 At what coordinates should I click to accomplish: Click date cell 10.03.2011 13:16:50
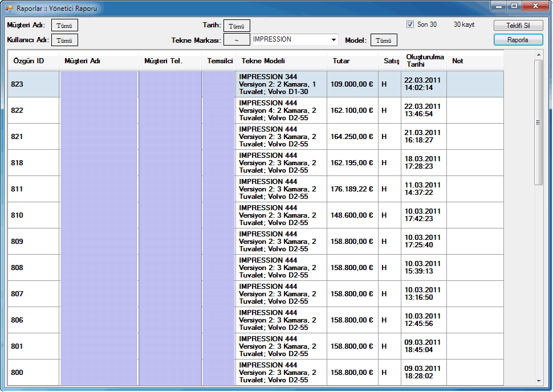424,293
